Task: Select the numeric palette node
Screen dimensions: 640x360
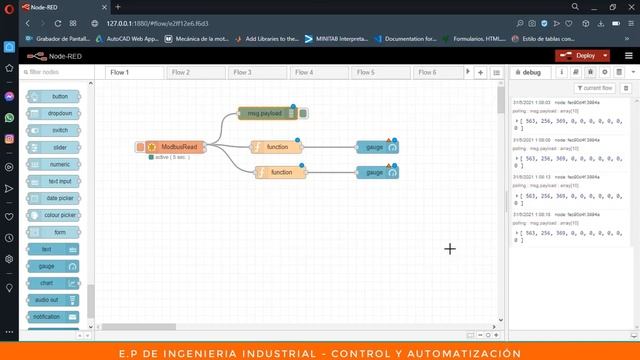Action: click(53, 164)
